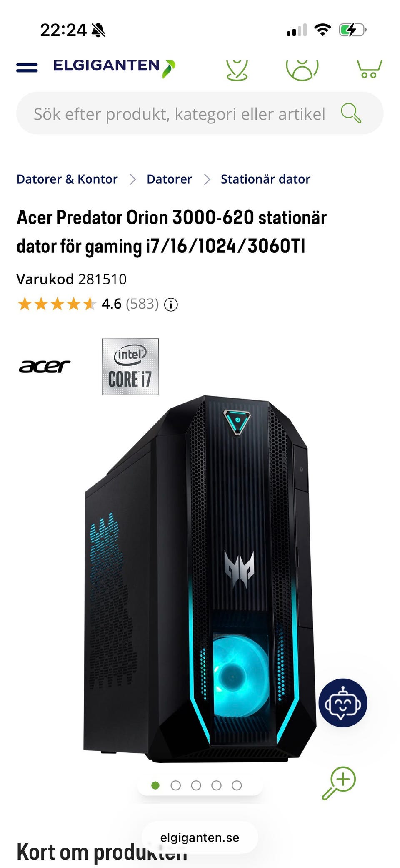Viewport: 400px width, 868px height.
Task: Open the store locator pin icon
Action: 237,70
